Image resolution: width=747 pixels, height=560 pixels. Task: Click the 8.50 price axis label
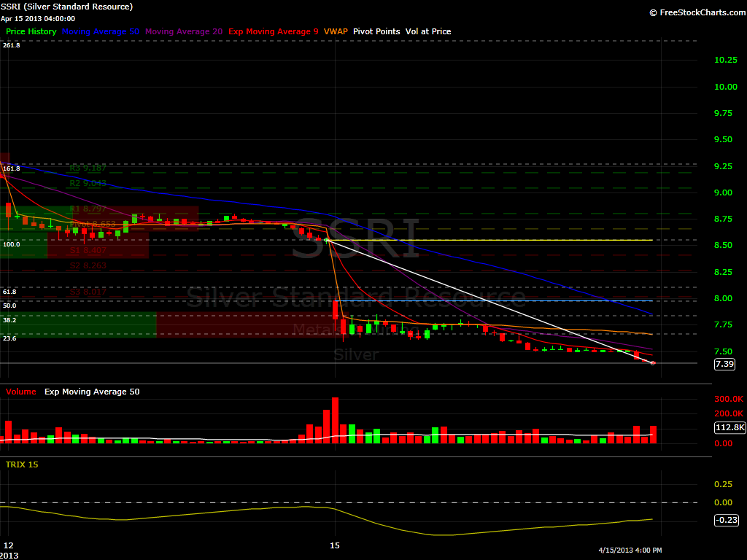pos(723,245)
